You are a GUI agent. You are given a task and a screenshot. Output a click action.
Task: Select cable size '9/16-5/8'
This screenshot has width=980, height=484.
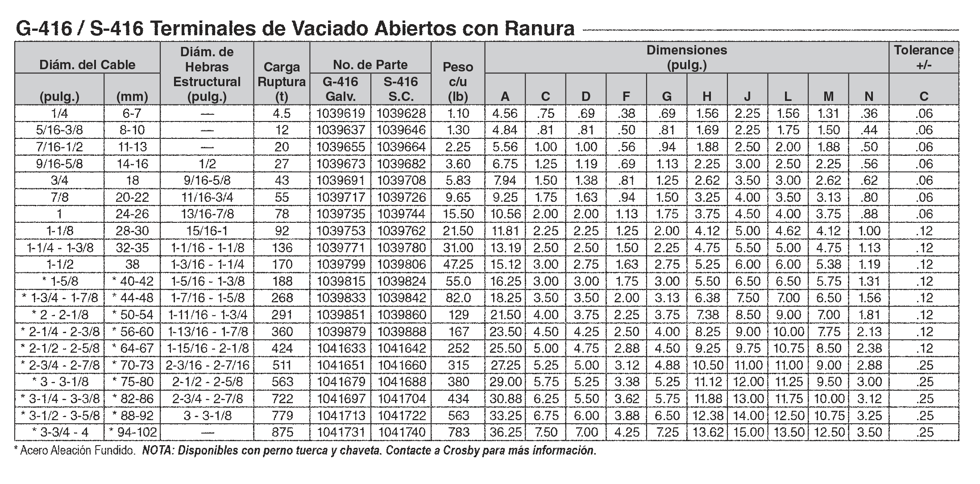point(59,164)
